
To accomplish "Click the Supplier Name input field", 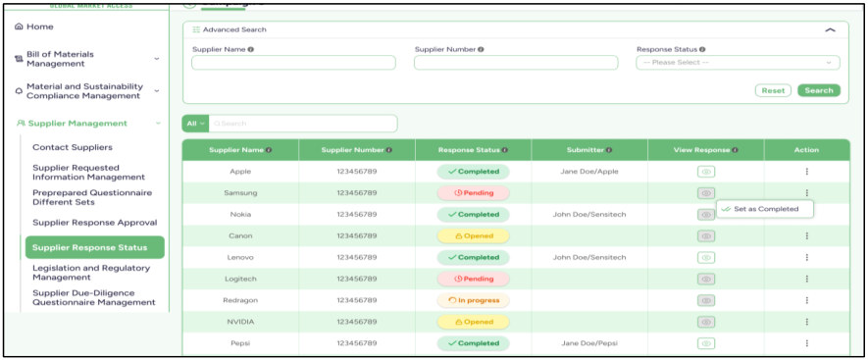I will click(x=293, y=63).
